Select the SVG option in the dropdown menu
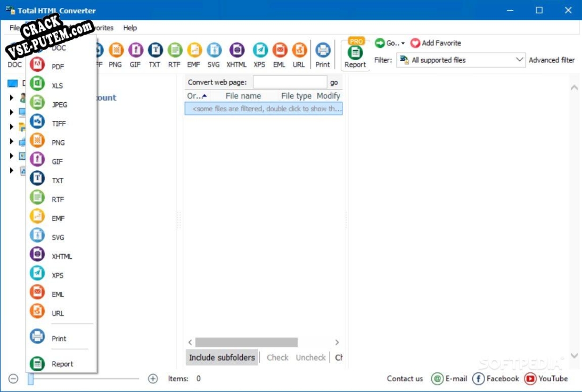Viewport: 582px width, 392px height. pyautogui.click(x=58, y=236)
